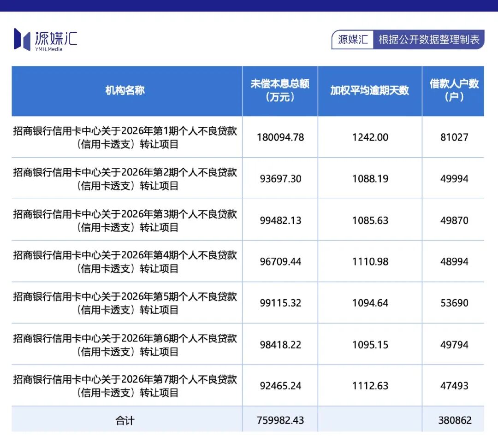498x448 pixels.
Task: Click the value 99115.32
Action: [x=280, y=303]
